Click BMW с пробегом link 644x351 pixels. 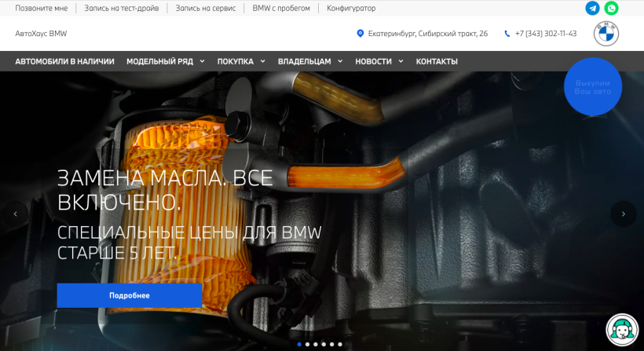tap(281, 8)
